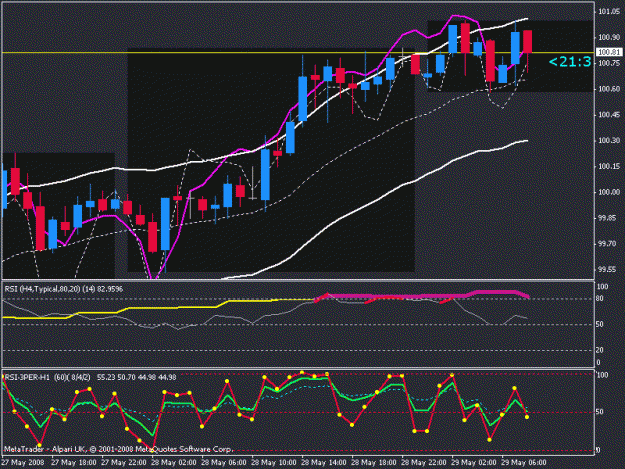
Task: Click the 100.15 price axis label
Action: [x=609, y=167]
